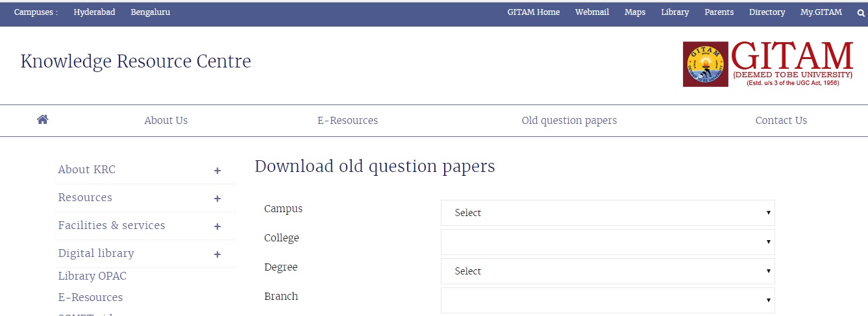This screenshot has width=868, height=316.
Task: Open the Campus dropdown
Action: tap(608, 213)
